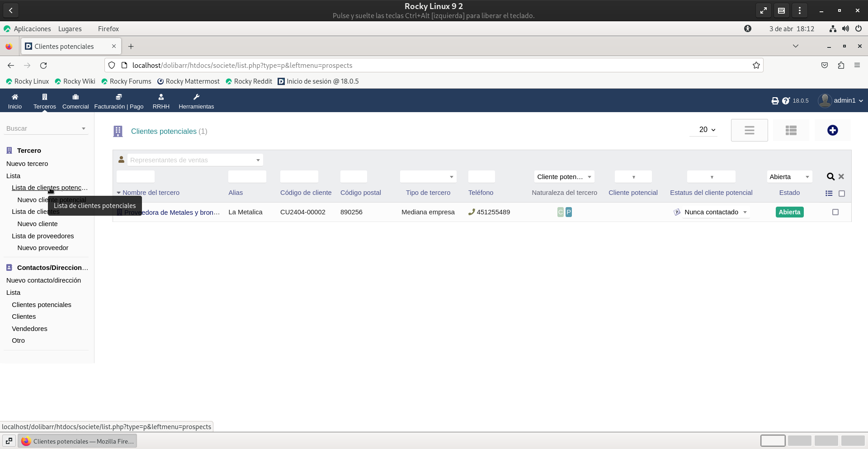Switch to kanban view icon
The width and height of the screenshot is (868, 449).
pos(791,130)
